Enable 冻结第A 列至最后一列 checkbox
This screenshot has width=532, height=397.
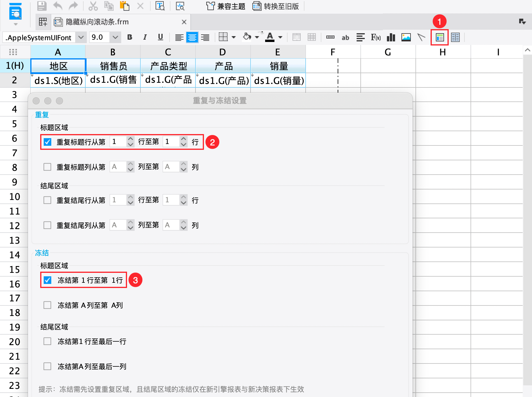click(x=47, y=366)
